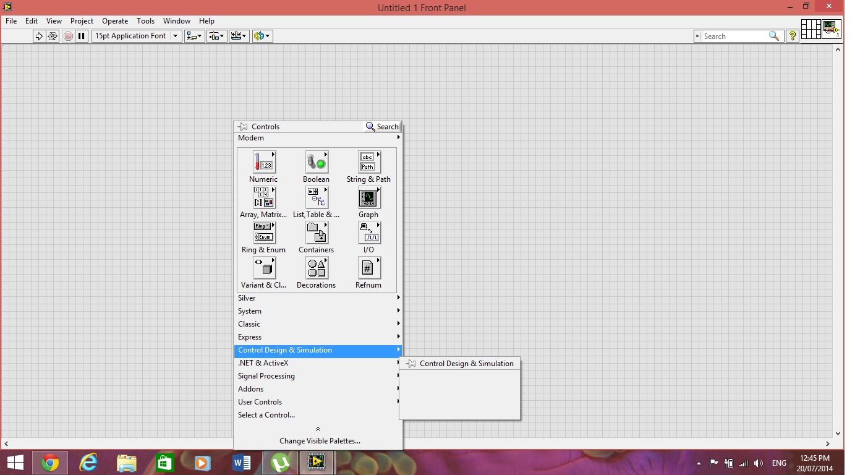Click the horizontal scrollbar right arrow
Image resolution: width=868 pixels, height=475 pixels.
click(828, 443)
